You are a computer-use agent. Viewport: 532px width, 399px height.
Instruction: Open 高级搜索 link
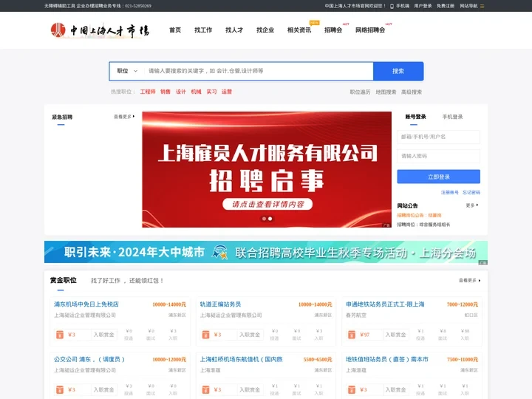[x=412, y=92]
